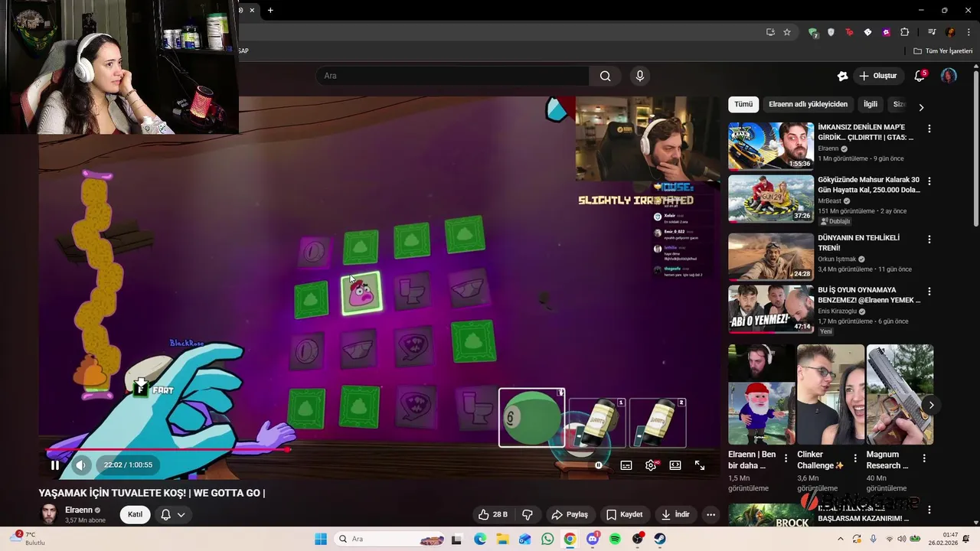
Task: Show more filter chips with the right arrow
Action: point(921,107)
